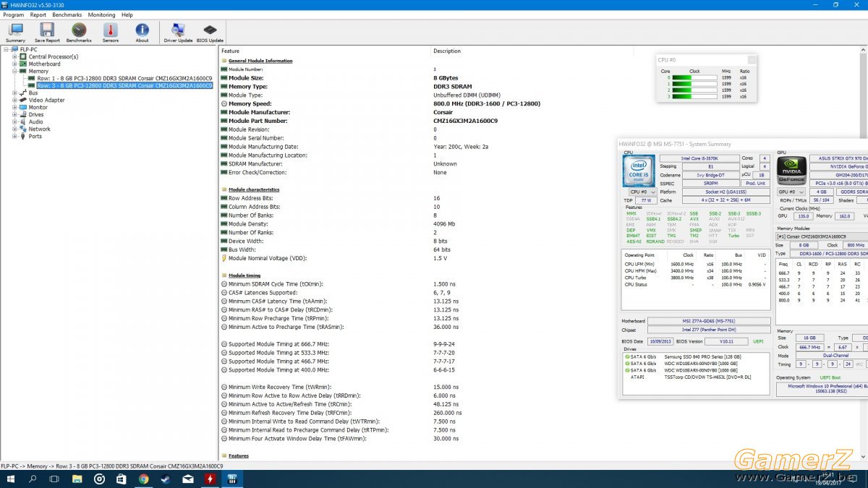The height and width of the screenshot is (488, 868).
Task: Click Core 1 clock bar
Action: [x=694, y=83]
